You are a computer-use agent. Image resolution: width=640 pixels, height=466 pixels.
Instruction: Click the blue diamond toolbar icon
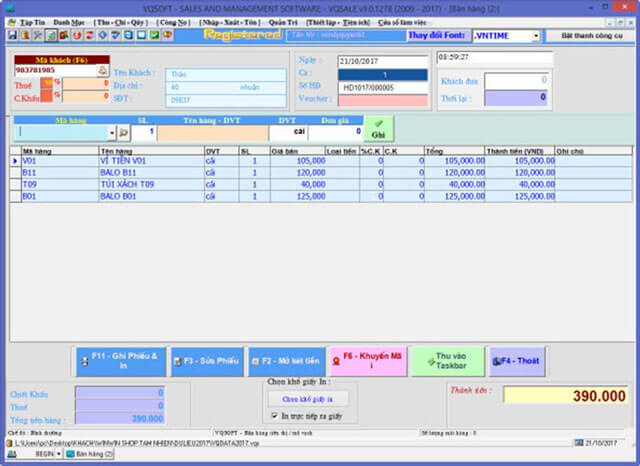[101, 35]
